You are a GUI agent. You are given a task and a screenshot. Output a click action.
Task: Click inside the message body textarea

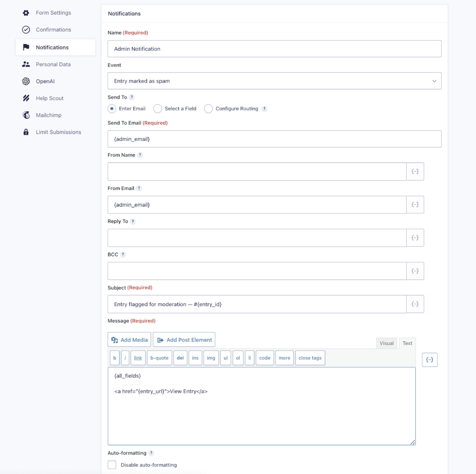tap(261, 405)
